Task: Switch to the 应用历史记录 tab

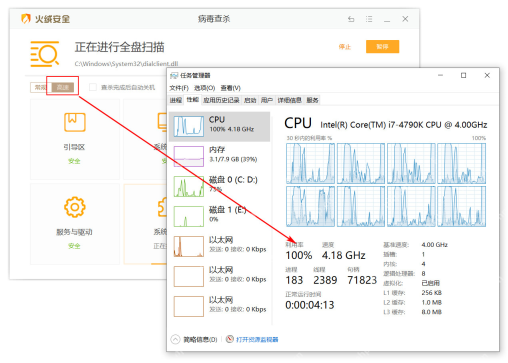Action: (221, 100)
